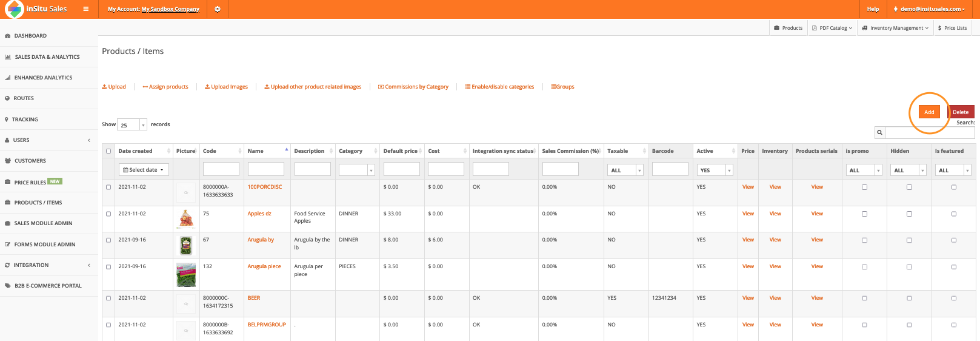Open settings gear icon in top bar
The height and width of the screenshot is (341, 980).
(x=218, y=9)
